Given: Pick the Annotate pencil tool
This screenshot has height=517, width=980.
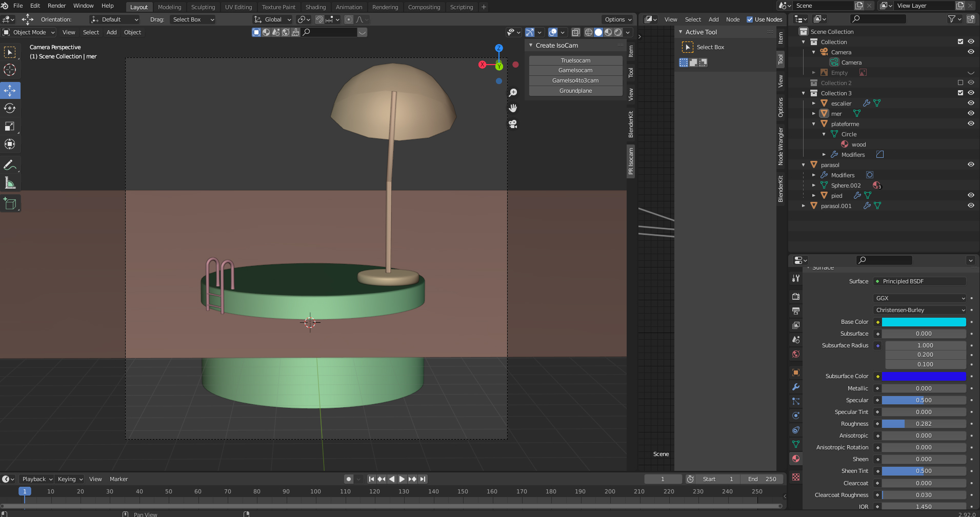Looking at the screenshot, I should (x=10, y=165).
